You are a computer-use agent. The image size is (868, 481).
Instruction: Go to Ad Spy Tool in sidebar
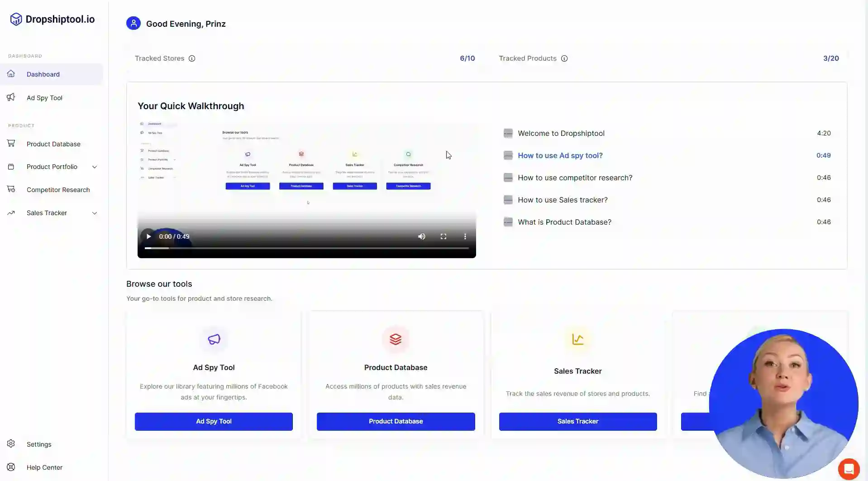(52, 98)
